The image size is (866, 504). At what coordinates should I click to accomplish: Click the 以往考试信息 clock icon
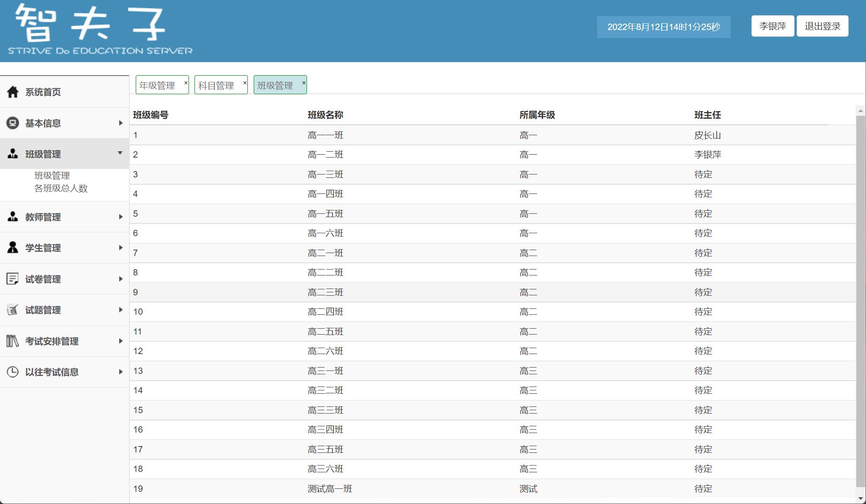[x=13, y=372]
